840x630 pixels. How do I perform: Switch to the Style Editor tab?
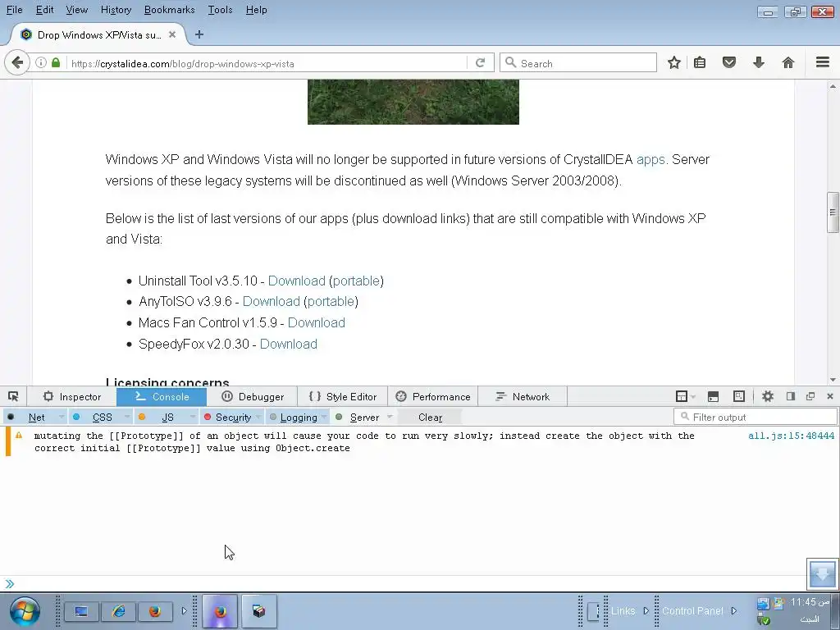pos(342,396)
